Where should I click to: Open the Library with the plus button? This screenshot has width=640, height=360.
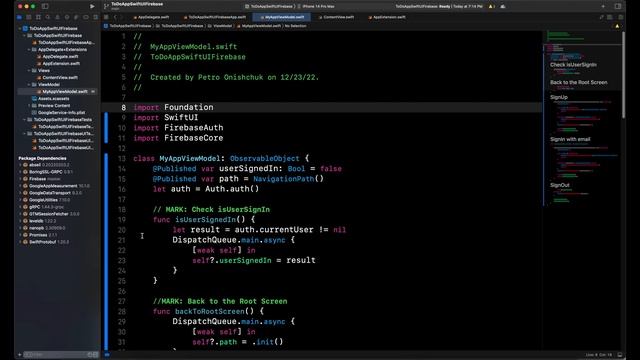[x=603, y=6]
